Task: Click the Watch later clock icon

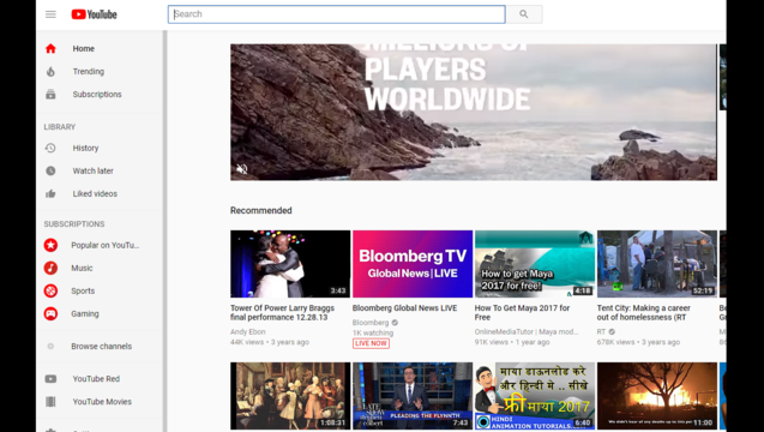Action: [51, 171]
